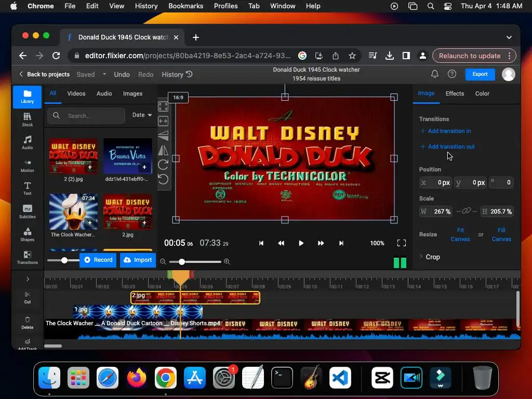
Task: Expand the timeline tools sidebar chevron
Action: [x=28, y=279]
